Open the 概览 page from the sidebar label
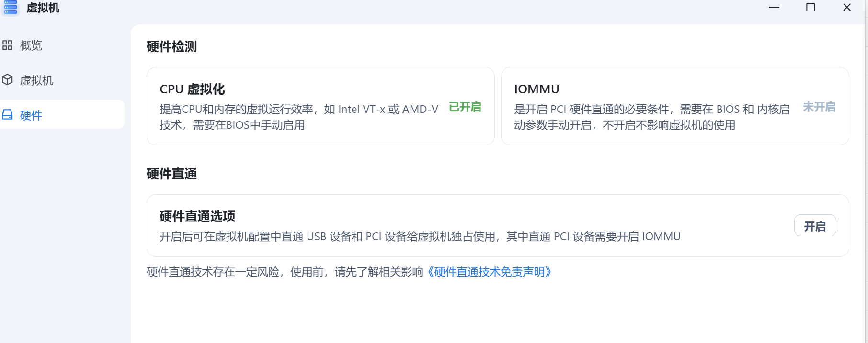Screen dimensions: 868x343 click(31, 45)
